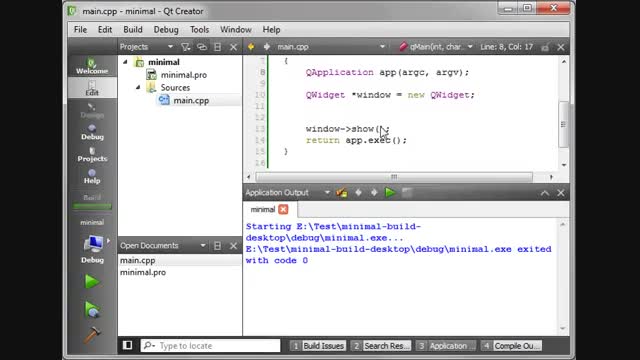Go forward using the navigation arrow

tap(267, 47)
